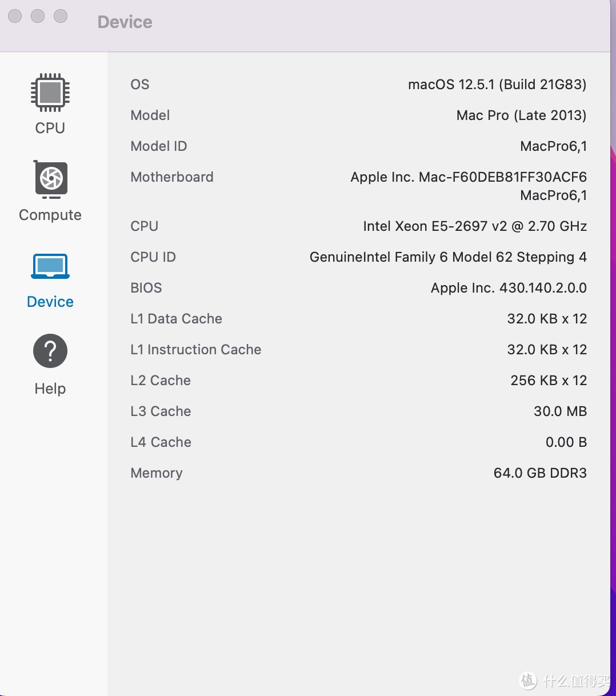The width and height of the screenshot is (616, 696).
Task: Select the BIOS version 430.140.2.0.0 value
Action: point(508,288)
